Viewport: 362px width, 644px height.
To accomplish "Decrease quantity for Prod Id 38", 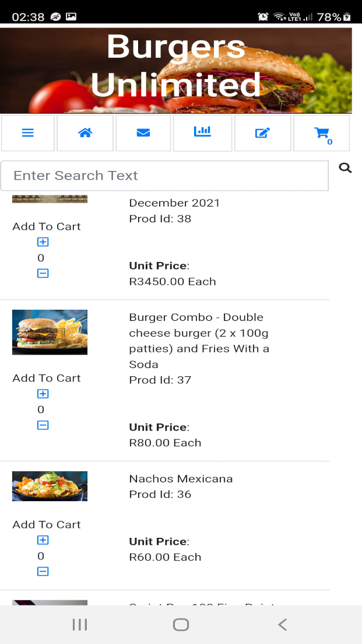I will (43, 273).
